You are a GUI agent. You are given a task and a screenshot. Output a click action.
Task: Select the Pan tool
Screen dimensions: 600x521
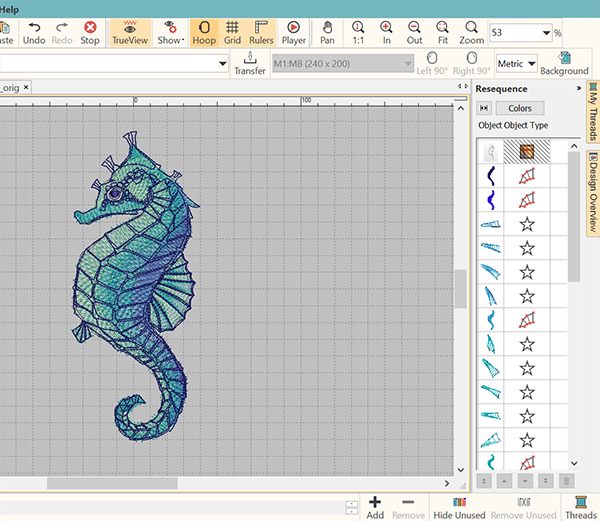pos(327,31)
